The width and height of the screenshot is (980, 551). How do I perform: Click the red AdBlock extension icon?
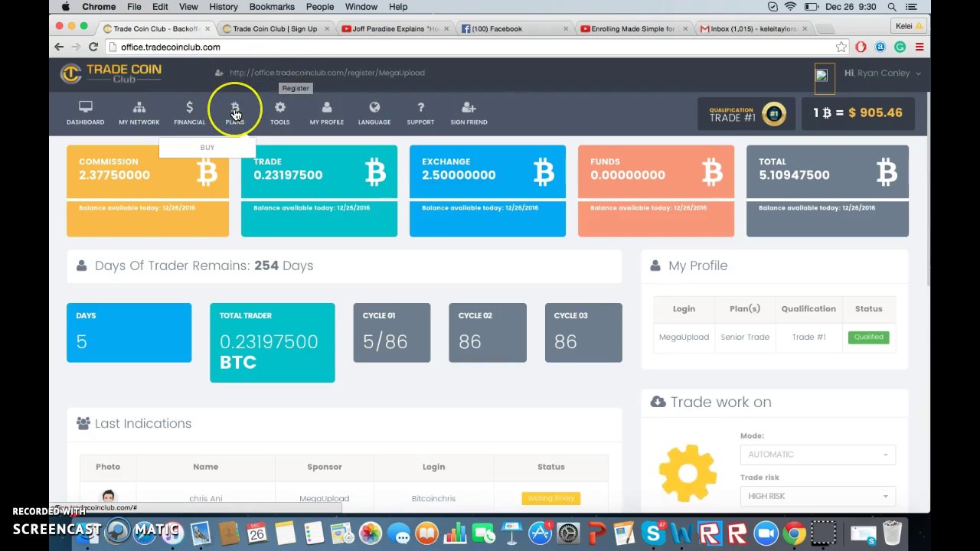[861, 47]
